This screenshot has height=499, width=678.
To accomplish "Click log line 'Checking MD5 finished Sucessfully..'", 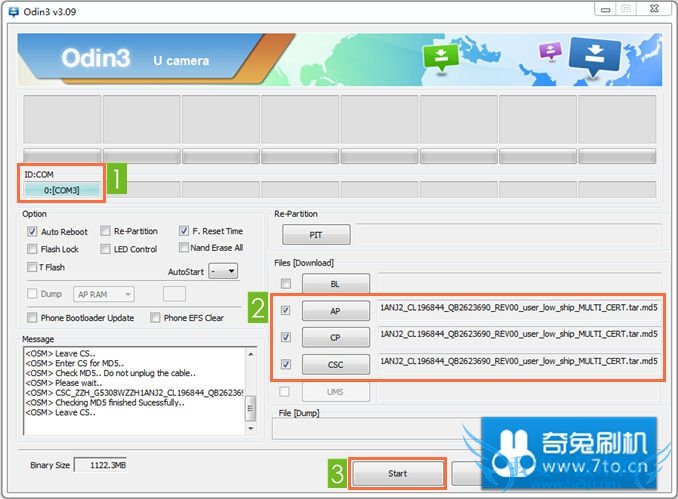I will point(105,403).
